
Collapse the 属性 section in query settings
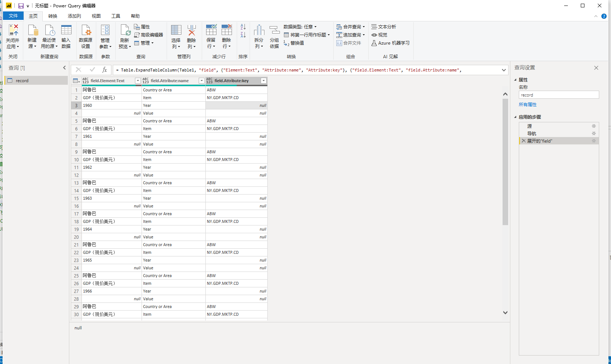pos(515,80)
